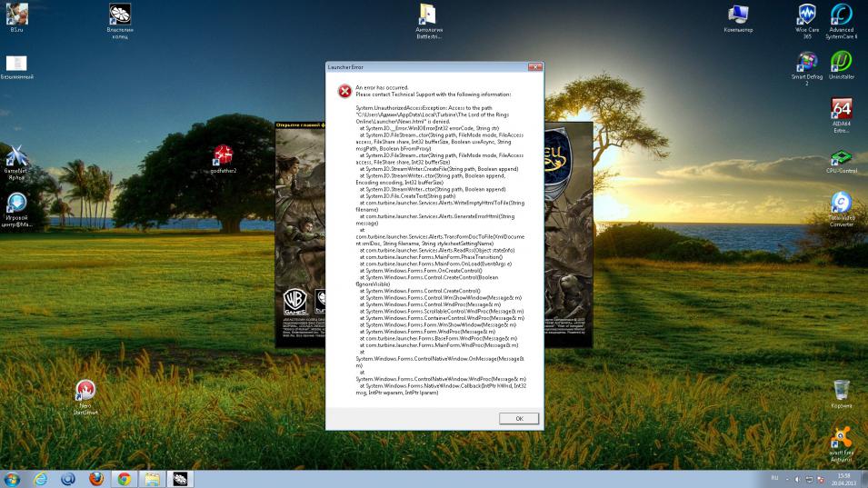Launch the Smart Defrag 2 shortcut
This screenshot has height=488, width=868.
806,68
